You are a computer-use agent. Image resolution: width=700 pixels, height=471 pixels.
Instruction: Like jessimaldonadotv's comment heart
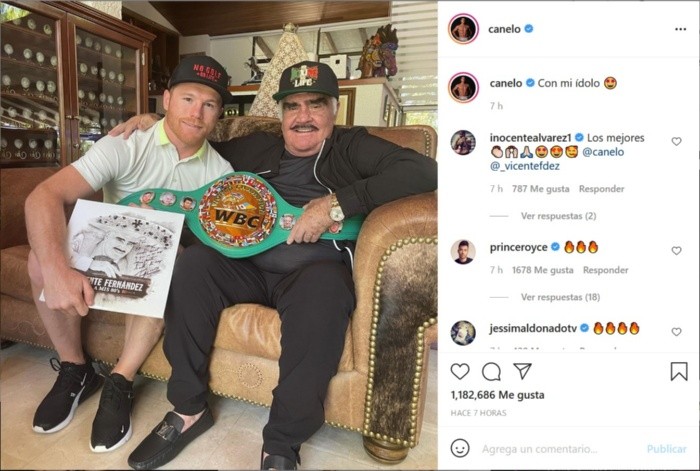(x=676, y=332)
